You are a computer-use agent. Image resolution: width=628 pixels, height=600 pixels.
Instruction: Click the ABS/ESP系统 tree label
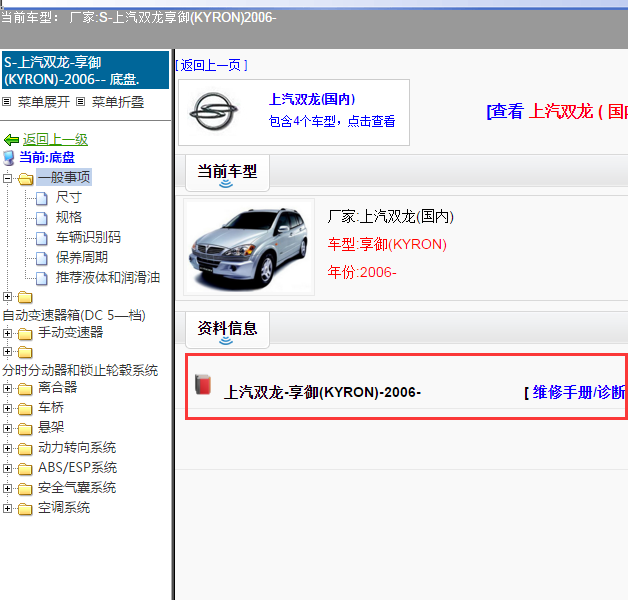[77, 468]
